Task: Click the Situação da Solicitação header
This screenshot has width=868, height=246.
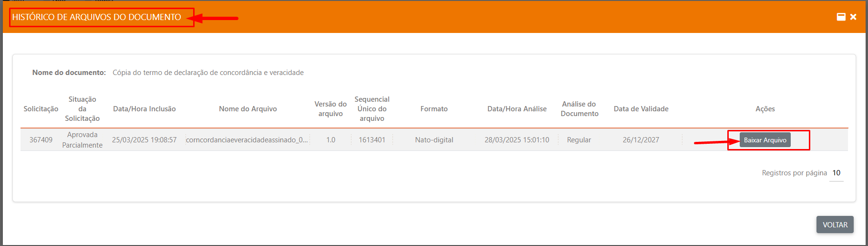Action: 83,109
